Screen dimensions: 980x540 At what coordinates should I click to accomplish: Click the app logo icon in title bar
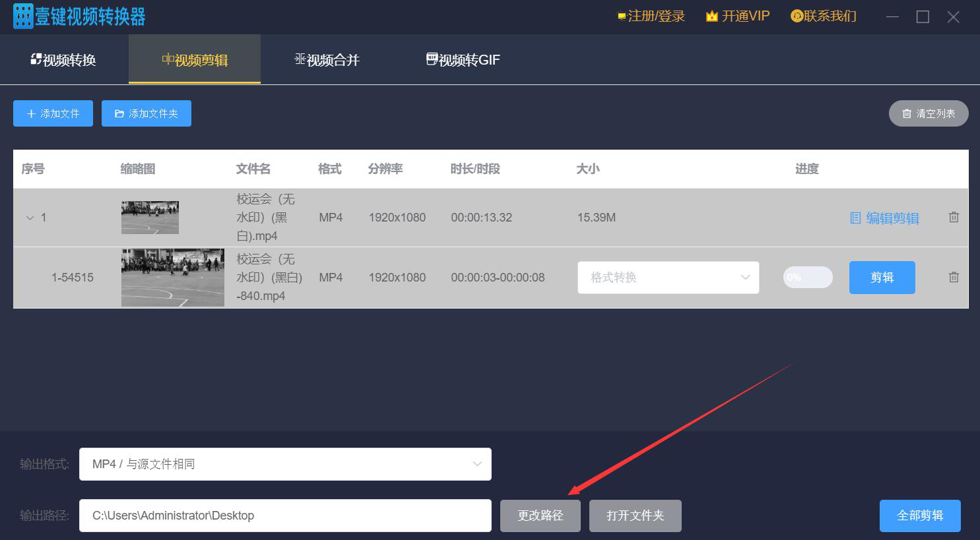tap(23, 16)
